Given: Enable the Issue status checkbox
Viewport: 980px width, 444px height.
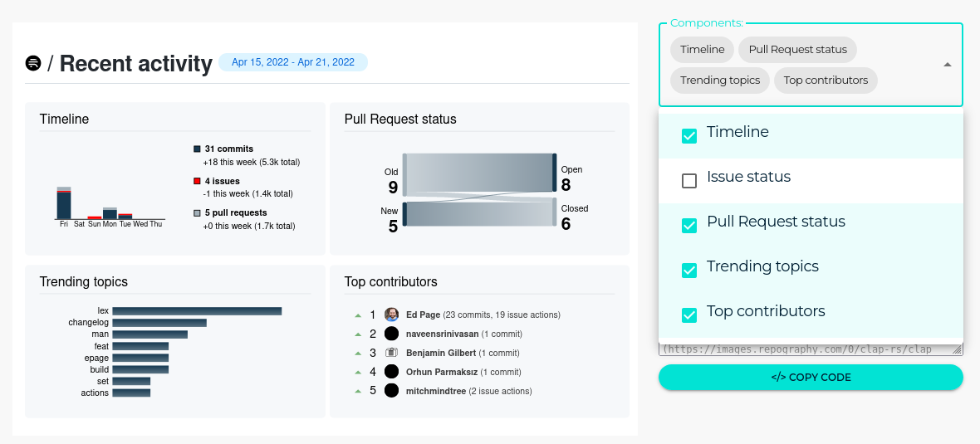Looking at the screenshot, I should [x=689, y=181].
